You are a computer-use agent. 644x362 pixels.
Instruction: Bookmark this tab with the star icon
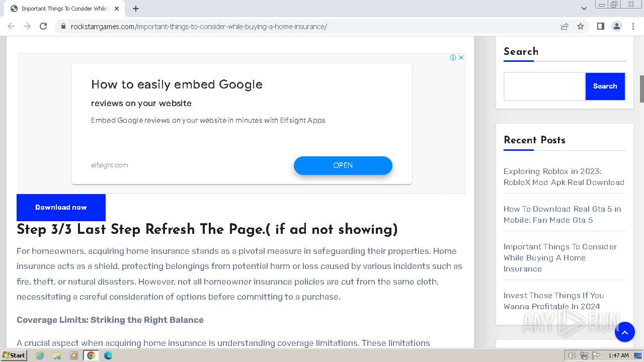(x=581, y=26)
